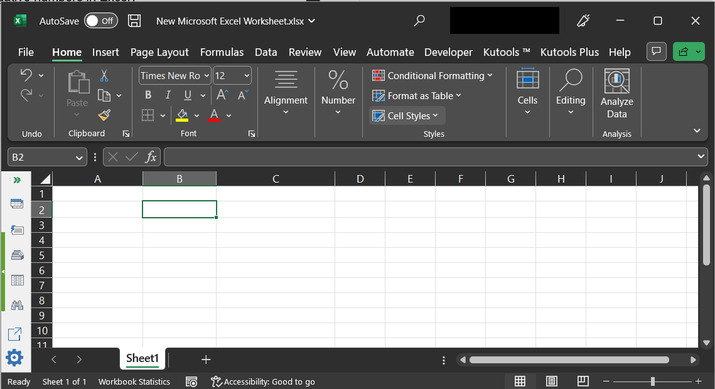715x389 pixels.
Task: Switch to the Data tab
Action: pos(266,52)
